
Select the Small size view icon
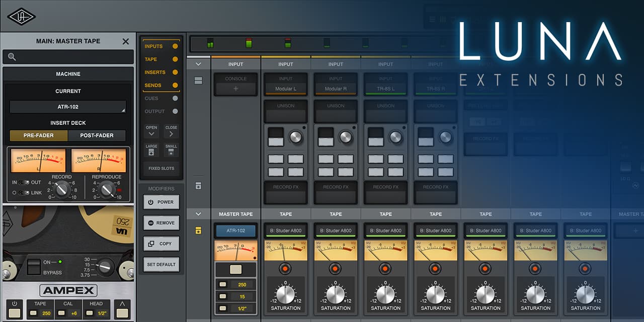(171, 150)
